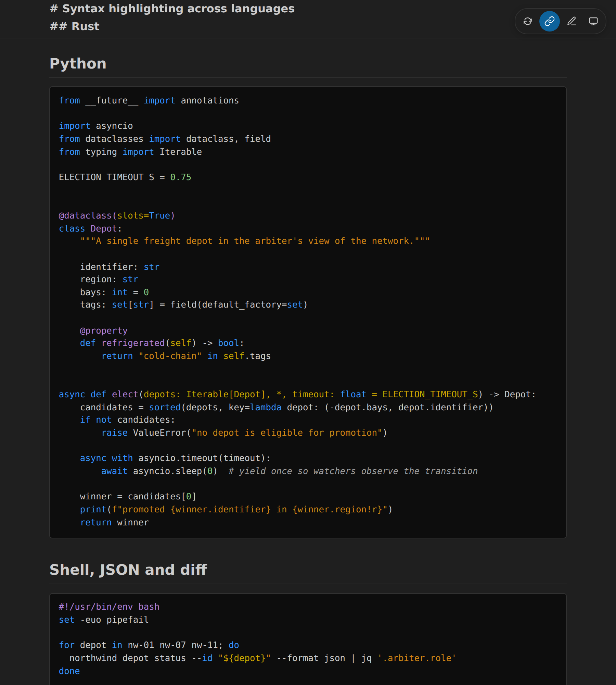616x685 pixels.
Task: Click the "tags: set[str] = field(...)" line
Action: point(194,305)
